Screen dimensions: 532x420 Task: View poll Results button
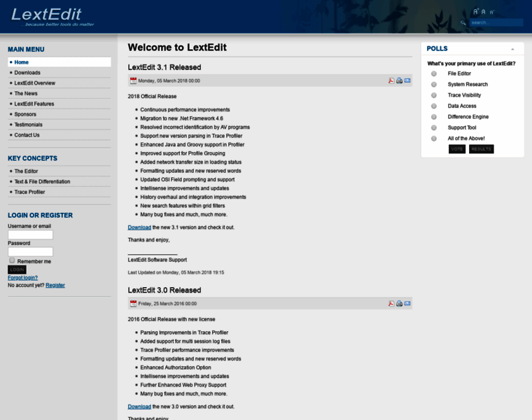point(481,149)
